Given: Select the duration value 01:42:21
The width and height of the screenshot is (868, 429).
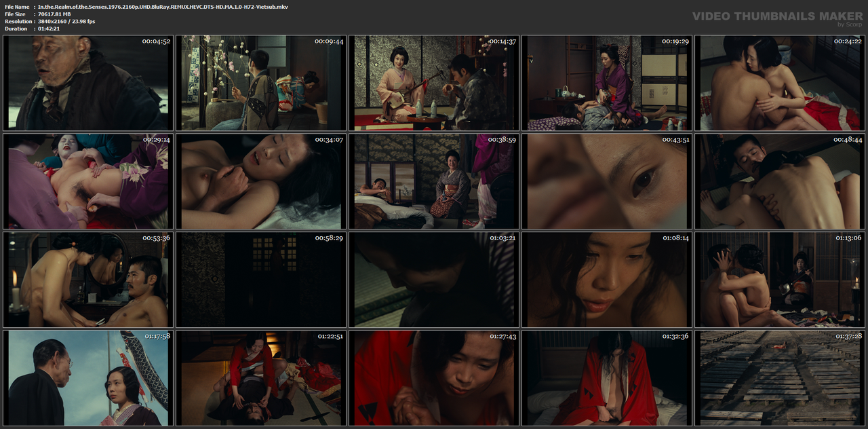Looking at the screenshot, I should [x=49, y=29].
